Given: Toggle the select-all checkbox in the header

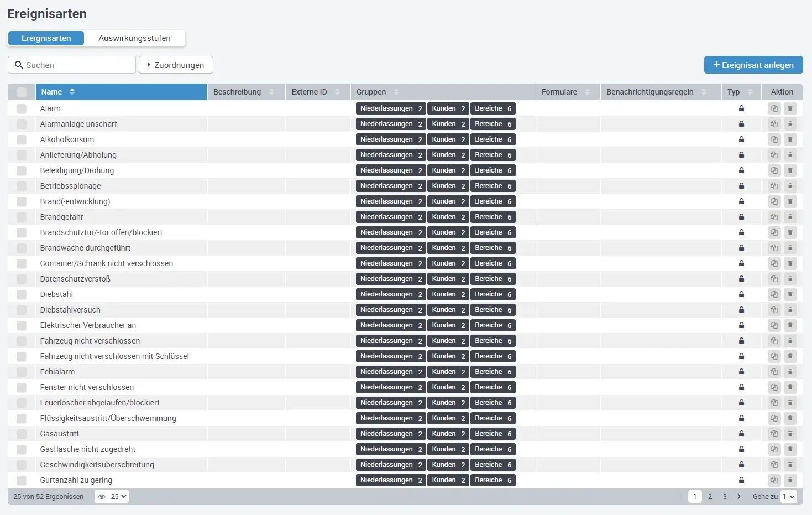Looking at the screenshot, I should point(22,92).
